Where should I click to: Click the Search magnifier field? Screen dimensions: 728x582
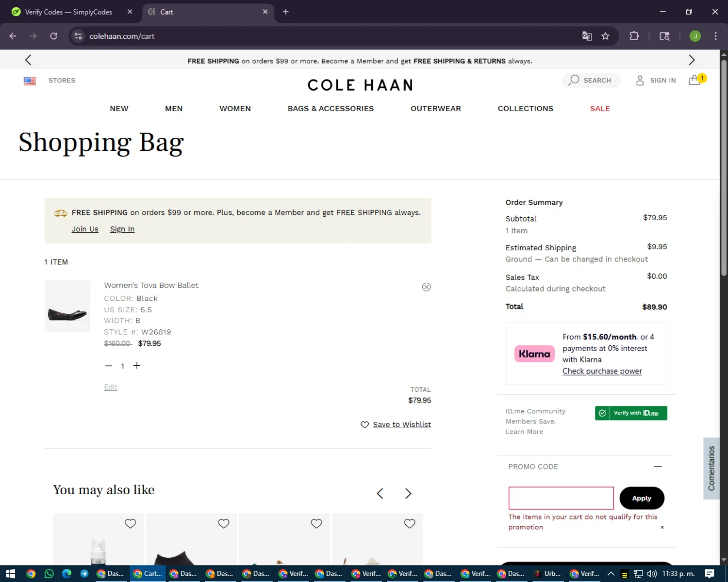[x=591, y=80]
